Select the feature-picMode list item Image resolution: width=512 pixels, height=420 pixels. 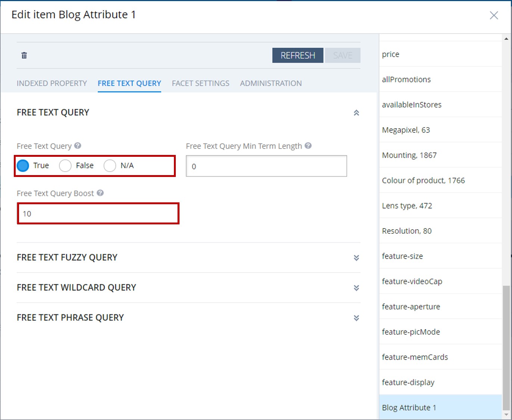tap(440, 332)
